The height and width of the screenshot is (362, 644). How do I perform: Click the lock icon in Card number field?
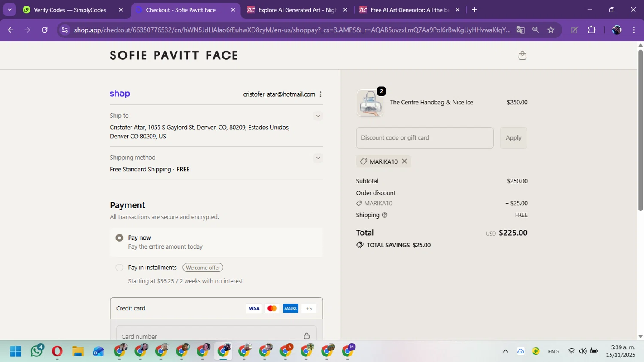point(307,336)
